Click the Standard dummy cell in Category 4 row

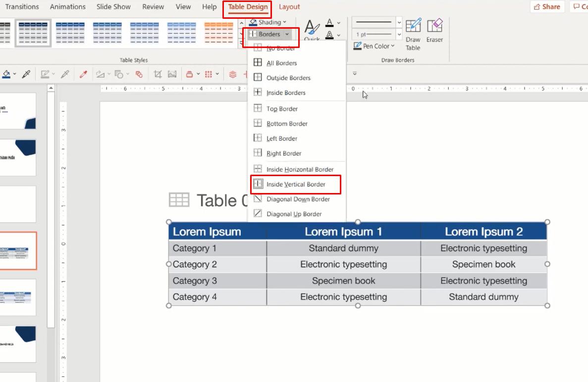tap(484, 297)
